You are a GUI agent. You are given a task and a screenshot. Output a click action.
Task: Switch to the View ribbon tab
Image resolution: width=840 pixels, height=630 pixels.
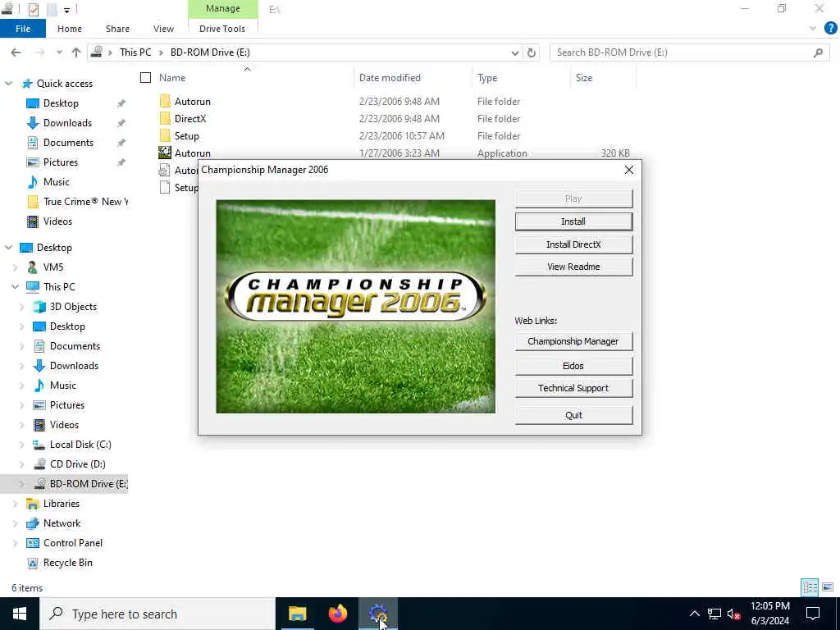[x=163, y=29]
